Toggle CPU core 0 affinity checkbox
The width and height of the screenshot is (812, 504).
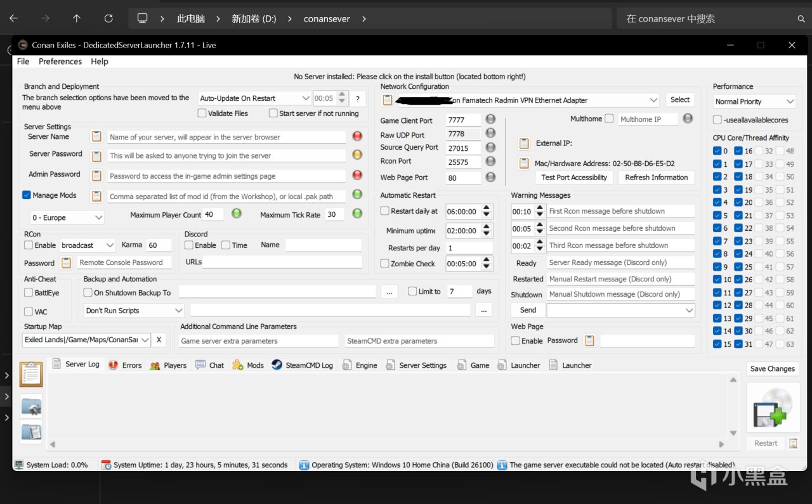pos(717,151)
